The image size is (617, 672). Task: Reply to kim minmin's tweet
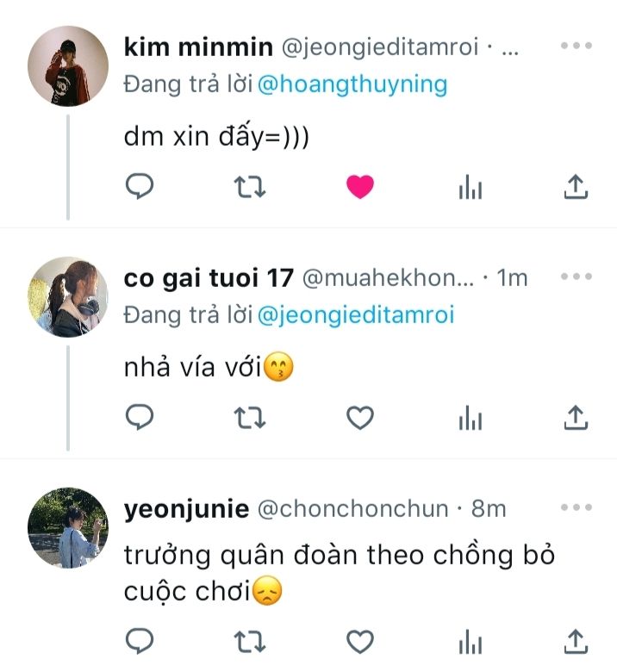pos(140,187)
